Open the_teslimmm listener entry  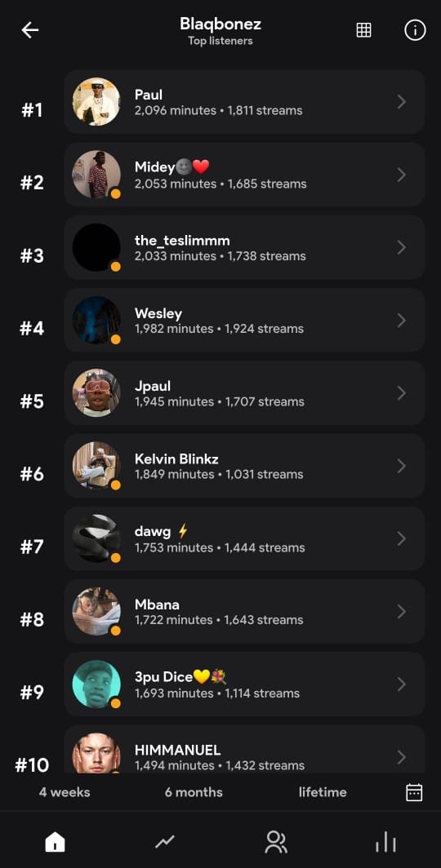pyautogui.click(x=244, y=247)
